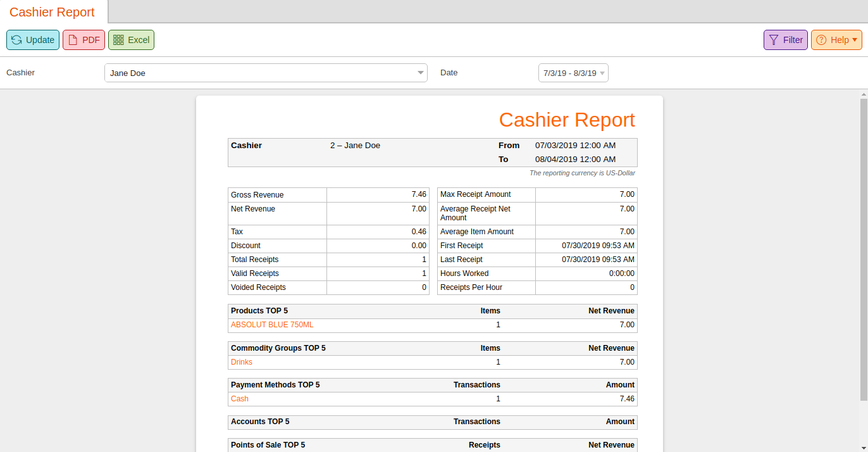Click the Max Receipt Amount label
The image size is (868, 452).
[476, 194]
